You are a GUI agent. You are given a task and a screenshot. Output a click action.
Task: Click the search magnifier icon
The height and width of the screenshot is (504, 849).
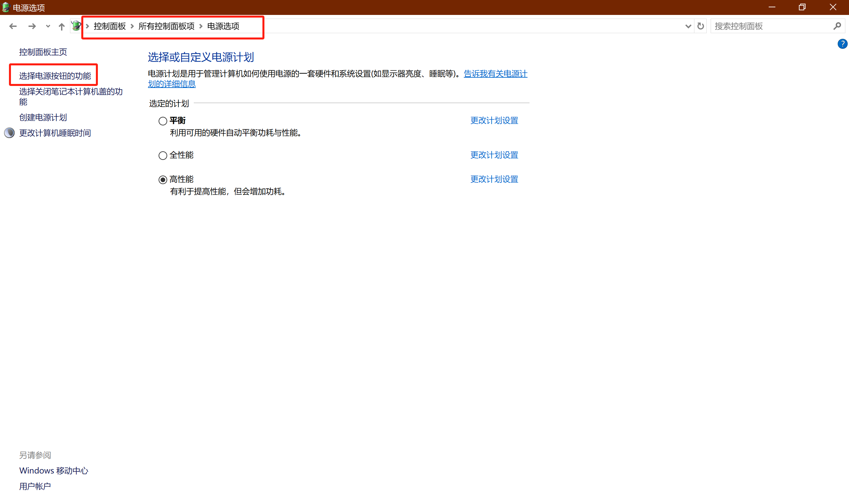click(837, 26)
